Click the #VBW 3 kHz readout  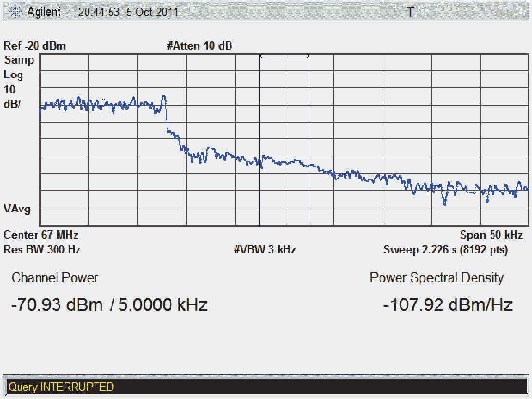coord(265,250)
